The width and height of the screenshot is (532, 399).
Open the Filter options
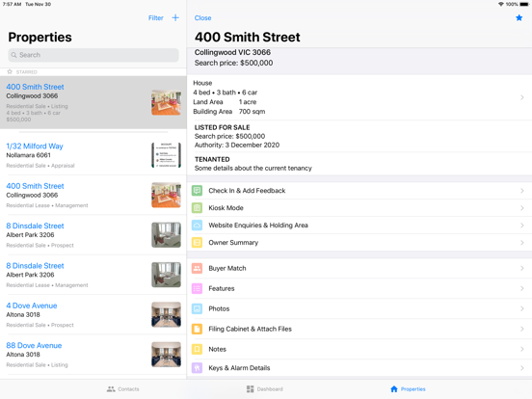156,18
